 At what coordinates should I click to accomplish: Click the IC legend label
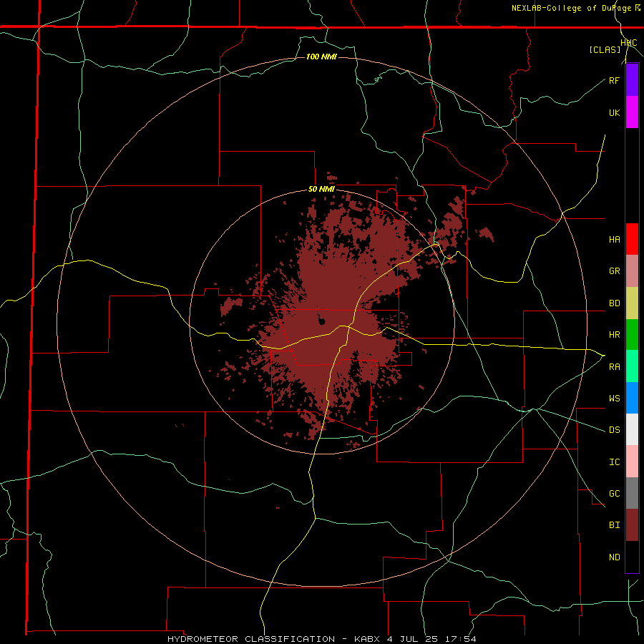pos(614,462)
